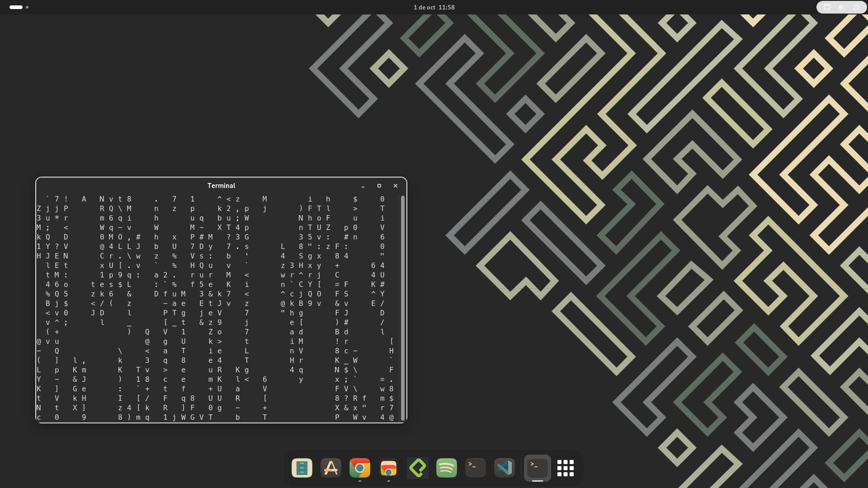Close the Terminal window

(396, 186)
